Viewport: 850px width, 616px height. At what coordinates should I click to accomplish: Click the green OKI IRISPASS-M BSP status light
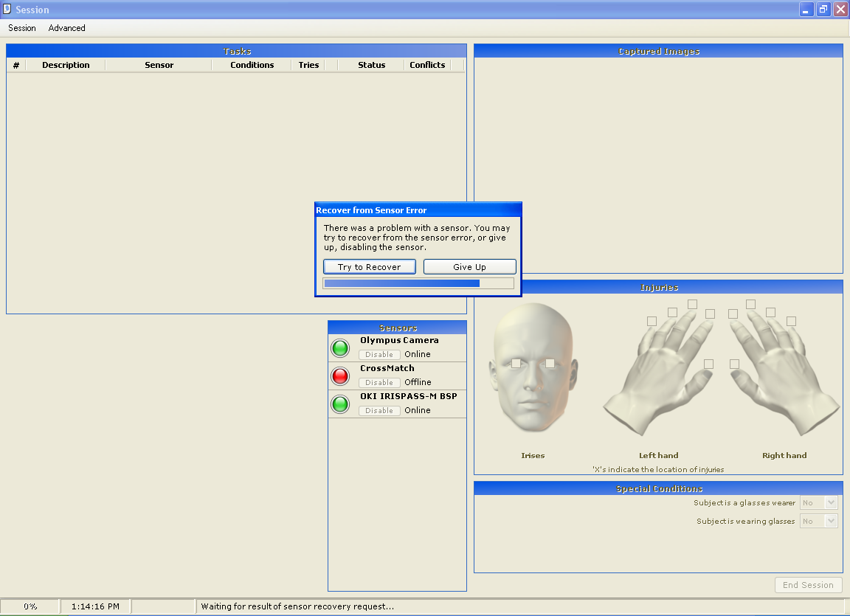[x=340, y=404]
